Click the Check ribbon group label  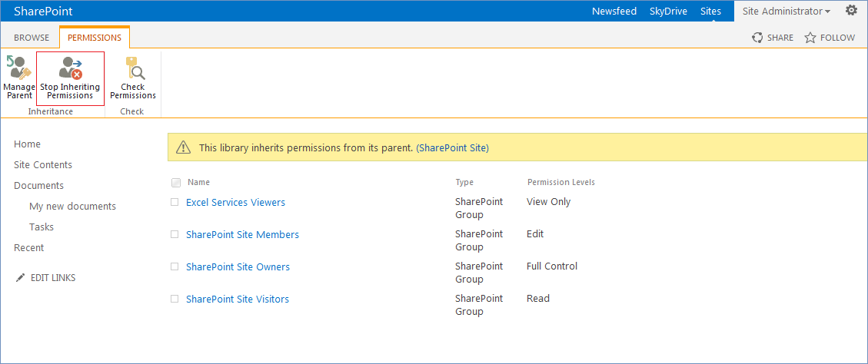pyautogui.click(x=131, y=111)
